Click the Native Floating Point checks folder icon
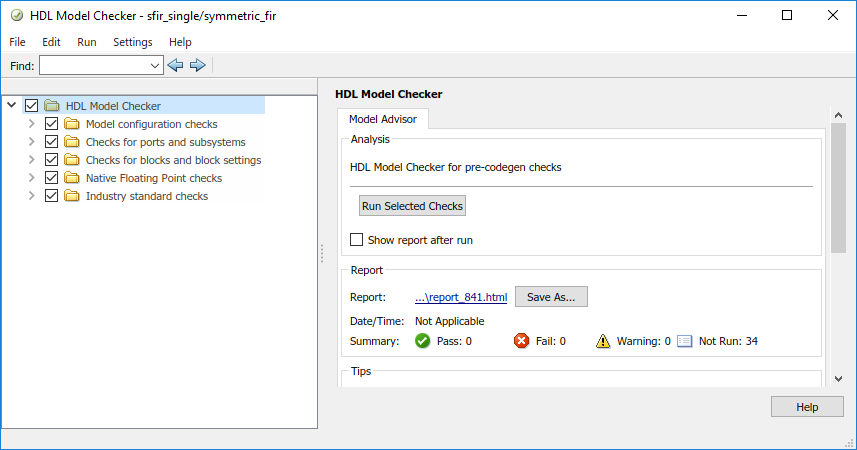This screenshot has height=450, width=857. pos(72,178)
